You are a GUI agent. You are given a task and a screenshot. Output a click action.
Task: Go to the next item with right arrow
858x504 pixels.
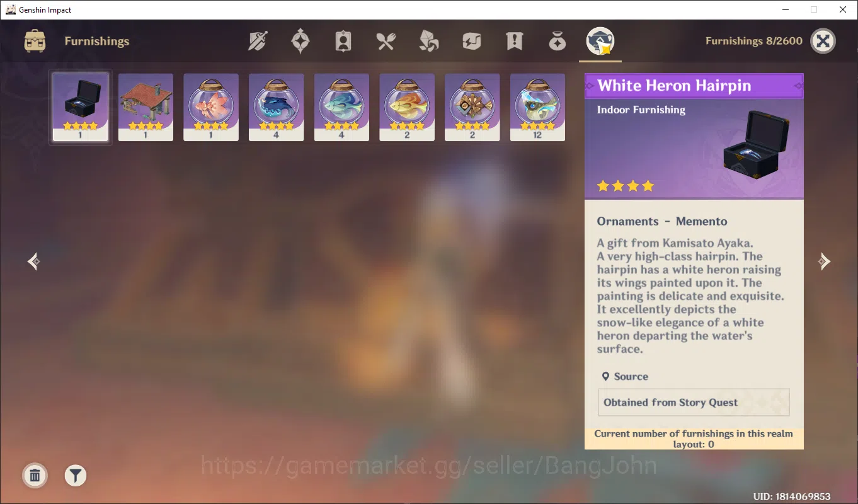point(823,261)
